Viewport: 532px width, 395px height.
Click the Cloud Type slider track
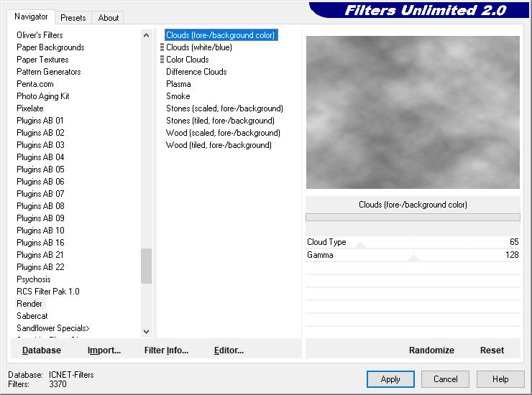413,242
